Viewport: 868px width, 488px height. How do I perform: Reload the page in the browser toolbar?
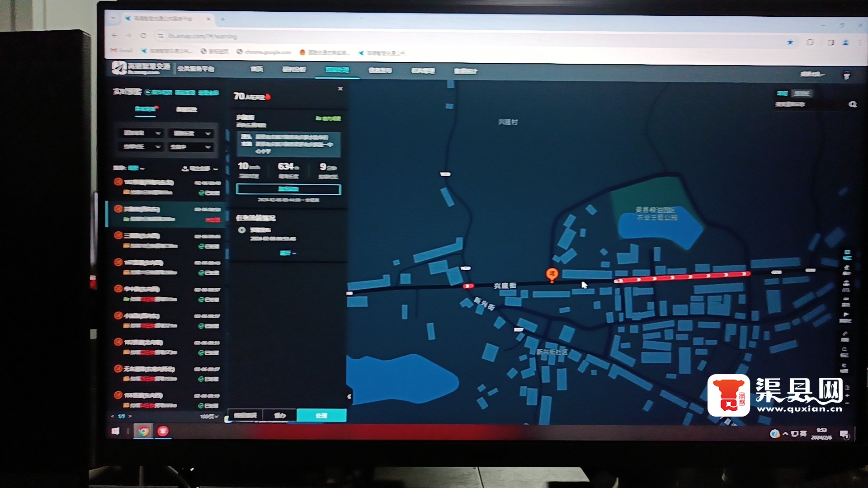(x=143, y=36)
